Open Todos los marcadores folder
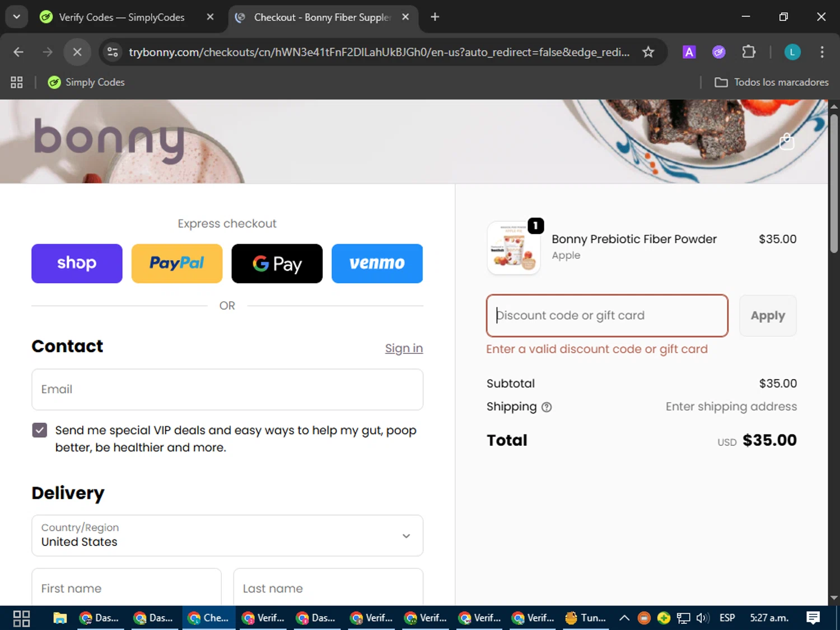 click(771, 82)
